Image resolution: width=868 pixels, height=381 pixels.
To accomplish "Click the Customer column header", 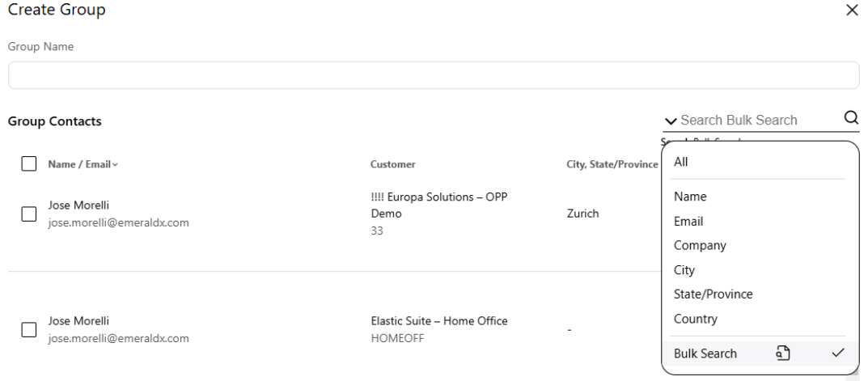I will pyautogui.click(x=392, y=164).
